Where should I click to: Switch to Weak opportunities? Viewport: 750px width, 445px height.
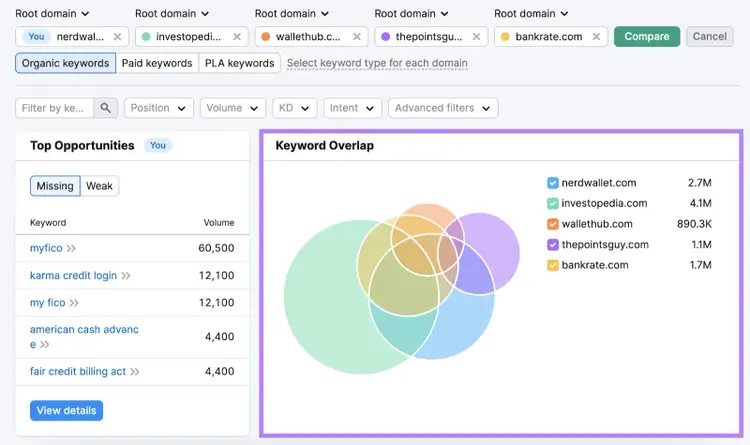pos(99,186)
